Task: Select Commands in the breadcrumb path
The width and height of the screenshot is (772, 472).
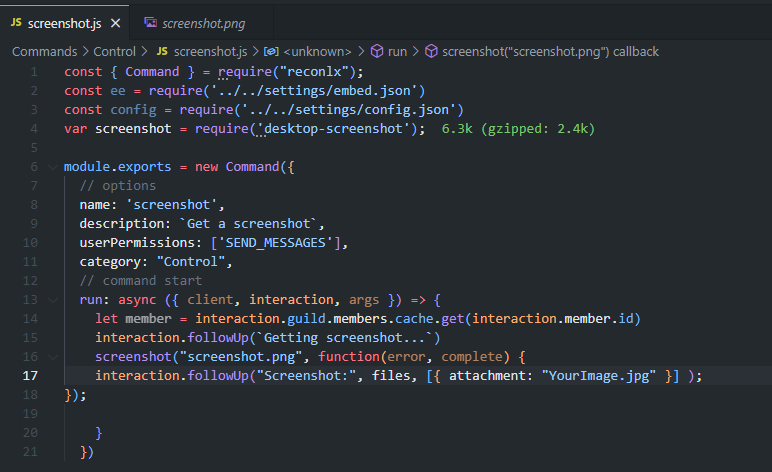Action: coord(44,52)
